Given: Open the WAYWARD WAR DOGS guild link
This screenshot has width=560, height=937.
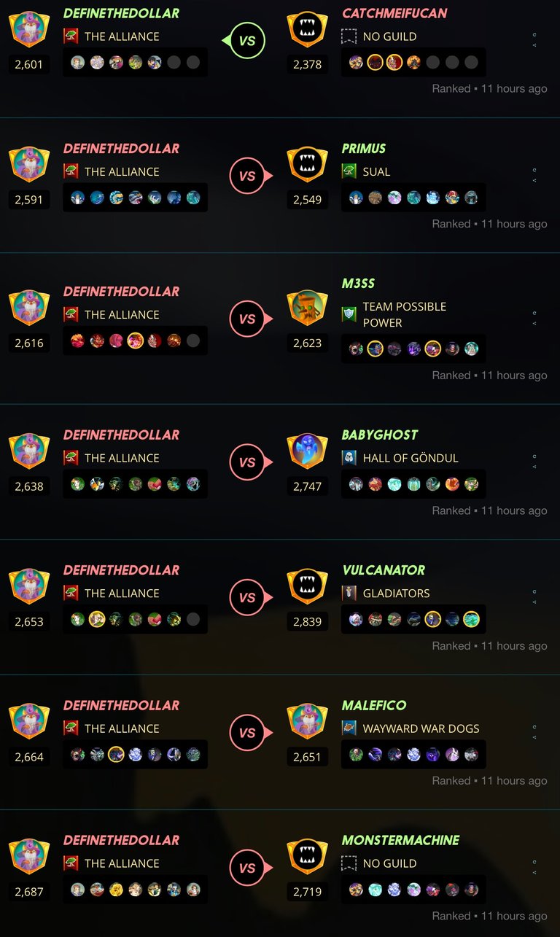Looking at the screenshot, I should tap(421, 728).
